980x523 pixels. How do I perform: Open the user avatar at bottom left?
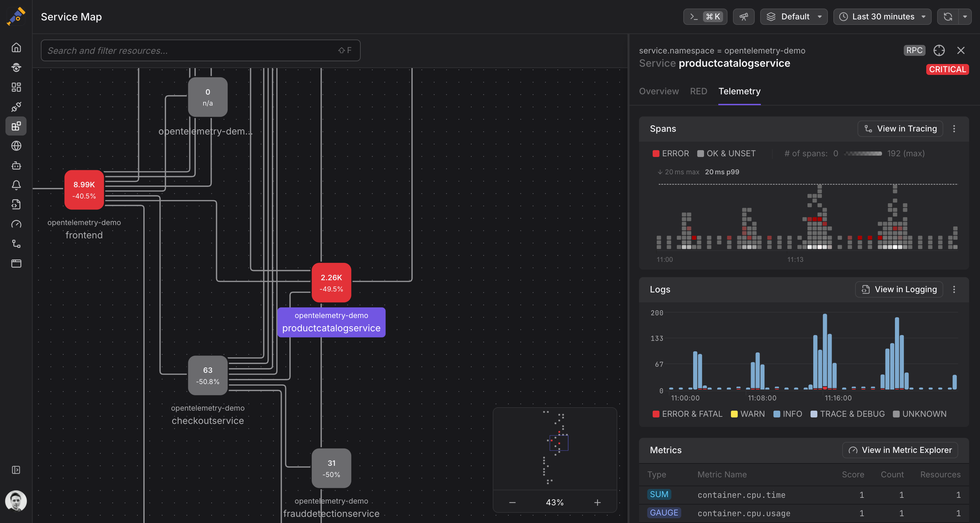[16, 501]
